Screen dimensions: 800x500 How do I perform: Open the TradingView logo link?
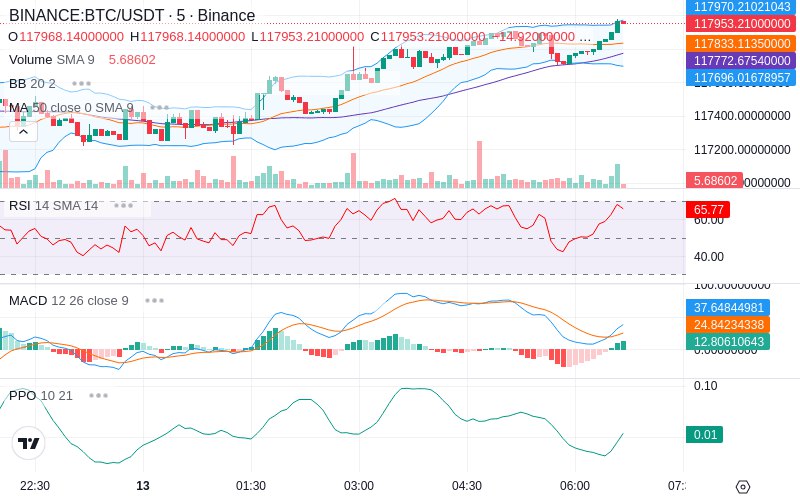tap(29, 443)
